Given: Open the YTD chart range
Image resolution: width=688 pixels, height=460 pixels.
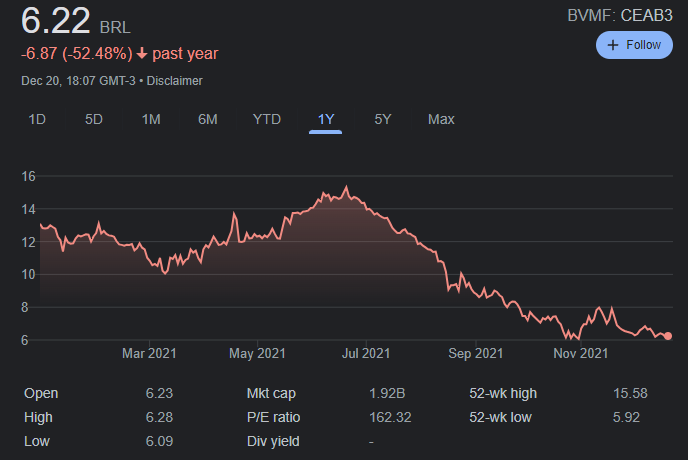Looking at the screenshot, I should point(267,119).
